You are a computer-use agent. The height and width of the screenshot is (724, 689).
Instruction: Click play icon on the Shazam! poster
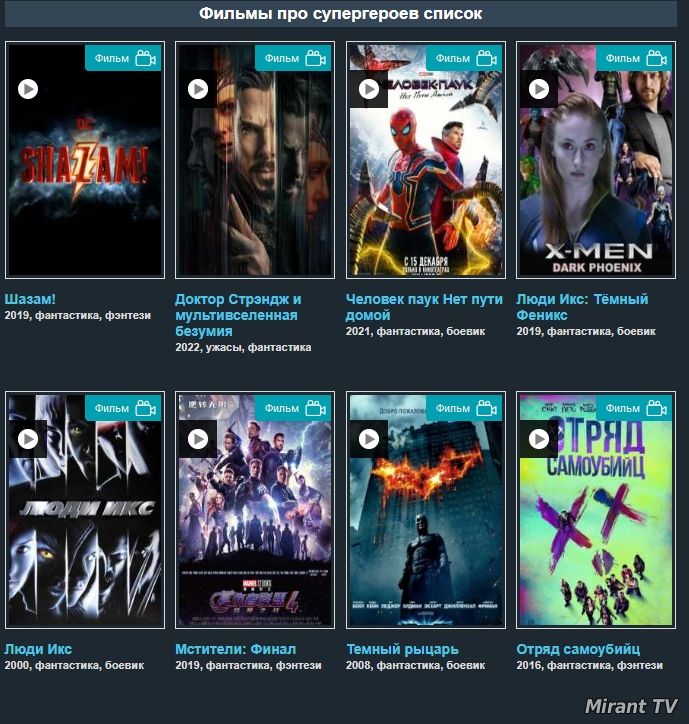(x=28, y=89)
